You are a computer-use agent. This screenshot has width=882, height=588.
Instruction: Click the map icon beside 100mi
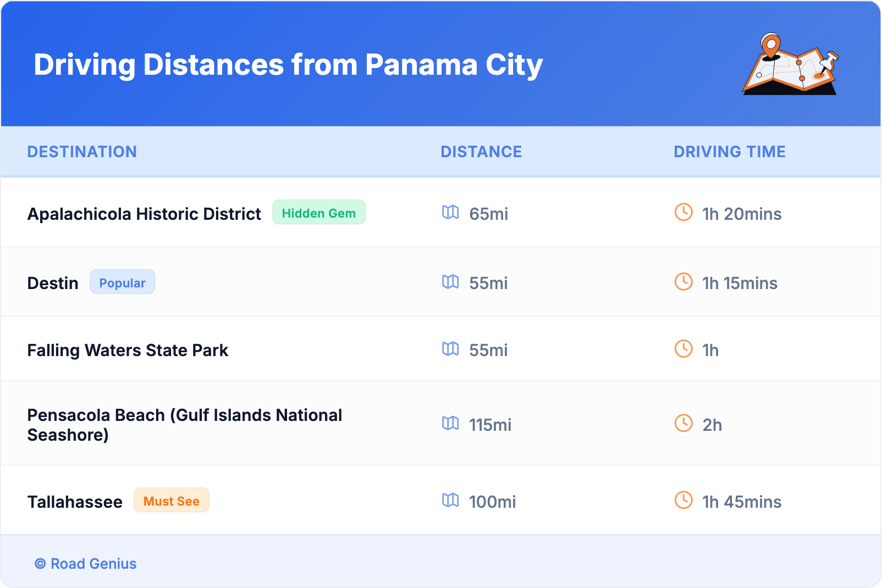pyautogui.click(x=450, y=500)
